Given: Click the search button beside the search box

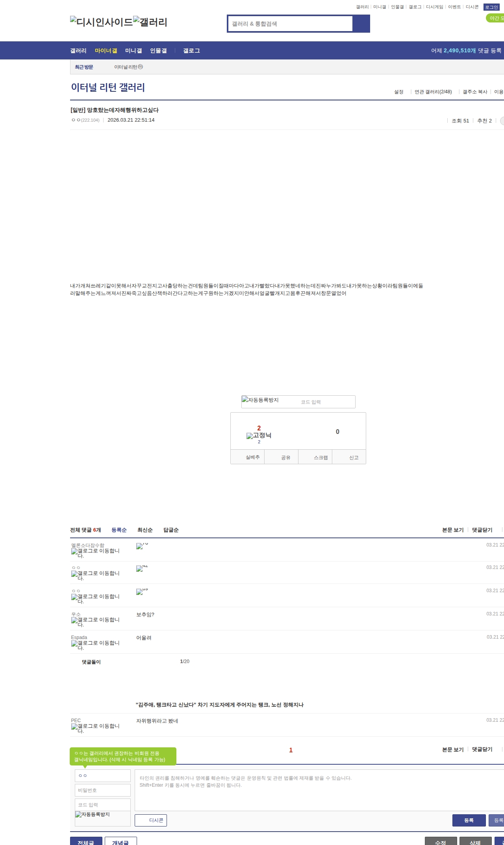Looking at the screenshot, I should 361,24.
